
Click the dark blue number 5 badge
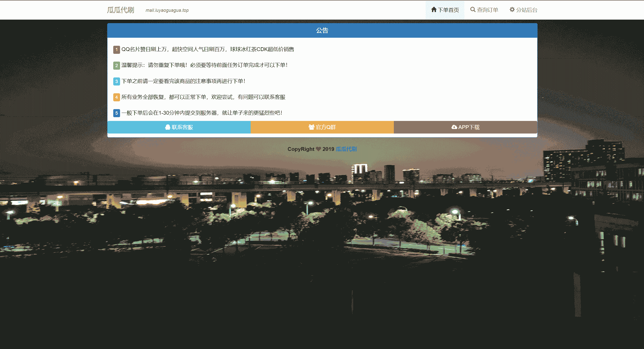[116, 113]
